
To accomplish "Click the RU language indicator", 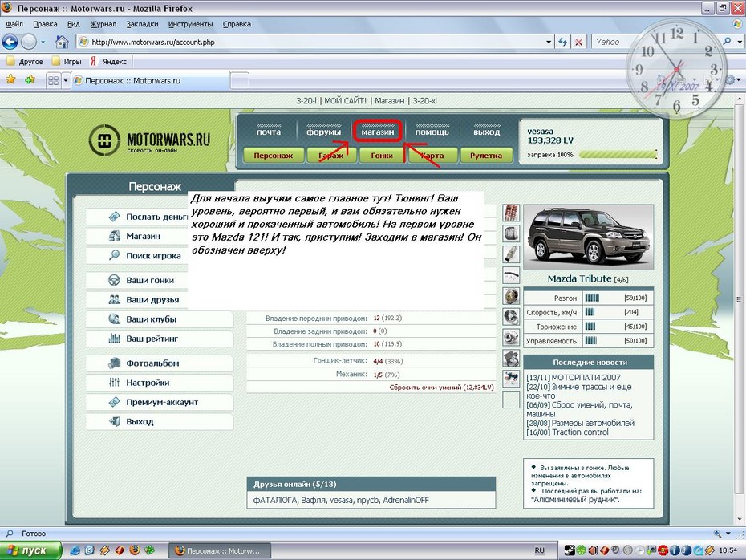I will tap(539, 550).
